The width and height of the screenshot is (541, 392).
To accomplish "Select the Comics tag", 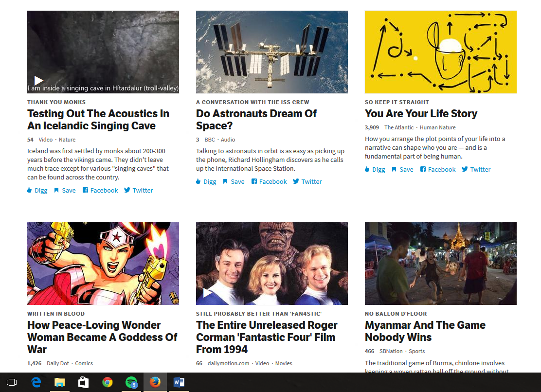I will coord(84,363).
